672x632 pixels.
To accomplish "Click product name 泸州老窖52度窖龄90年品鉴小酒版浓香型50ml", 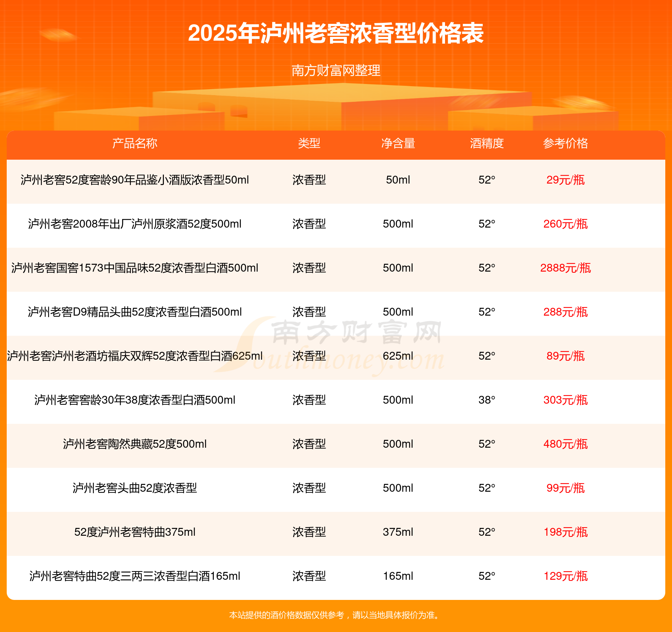I will click(x=135, y=180).
